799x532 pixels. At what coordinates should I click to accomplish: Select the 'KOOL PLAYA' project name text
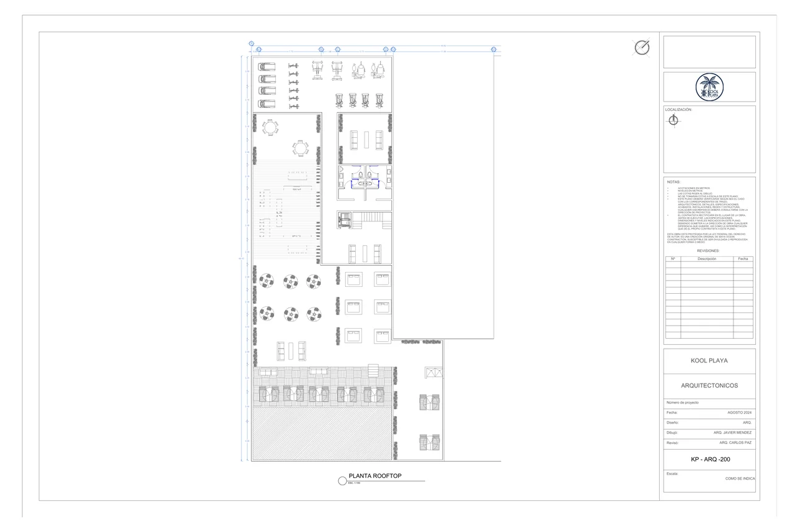pyautogui.click(x=709, y=360)
